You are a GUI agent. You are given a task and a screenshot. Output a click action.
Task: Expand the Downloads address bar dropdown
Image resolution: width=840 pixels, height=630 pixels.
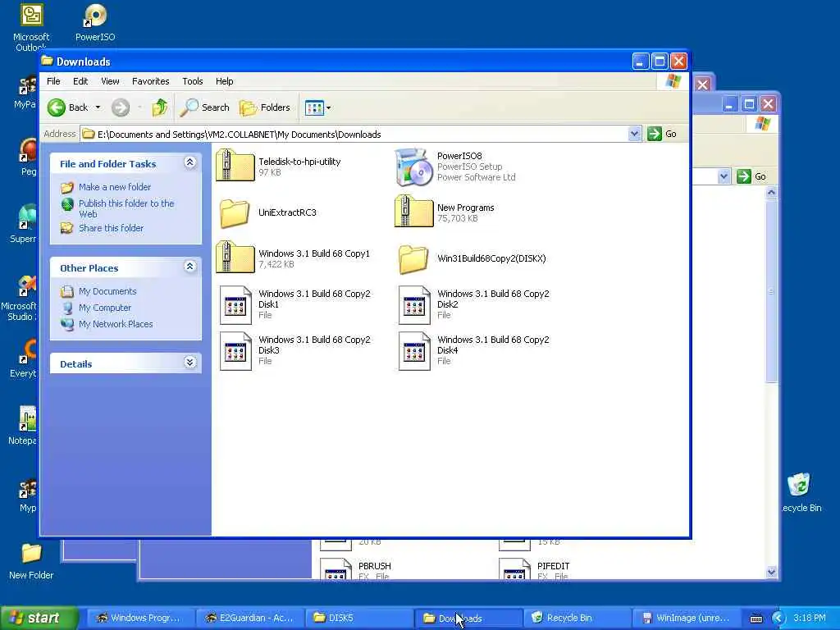[634, 134]
